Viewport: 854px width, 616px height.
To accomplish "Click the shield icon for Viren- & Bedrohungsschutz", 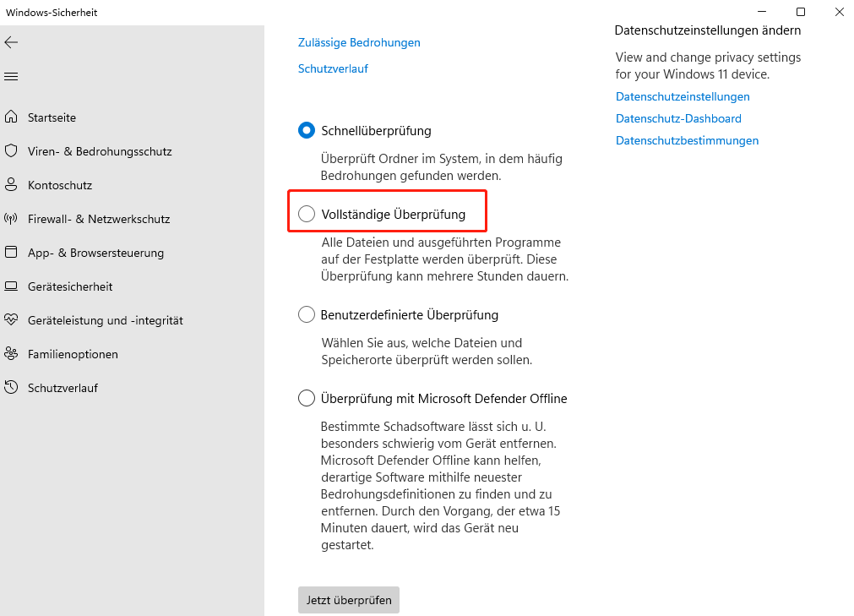I will (x=11, y=151).
